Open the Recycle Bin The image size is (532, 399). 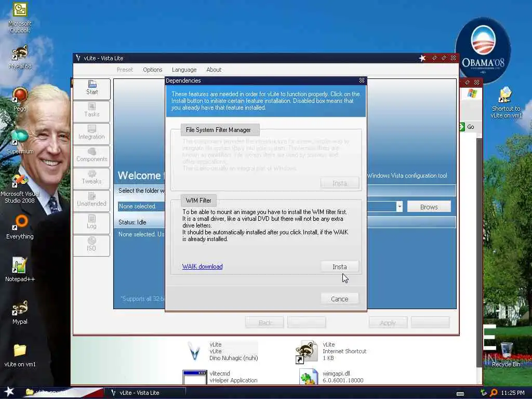pyautogui.click(x=506, y=355)
